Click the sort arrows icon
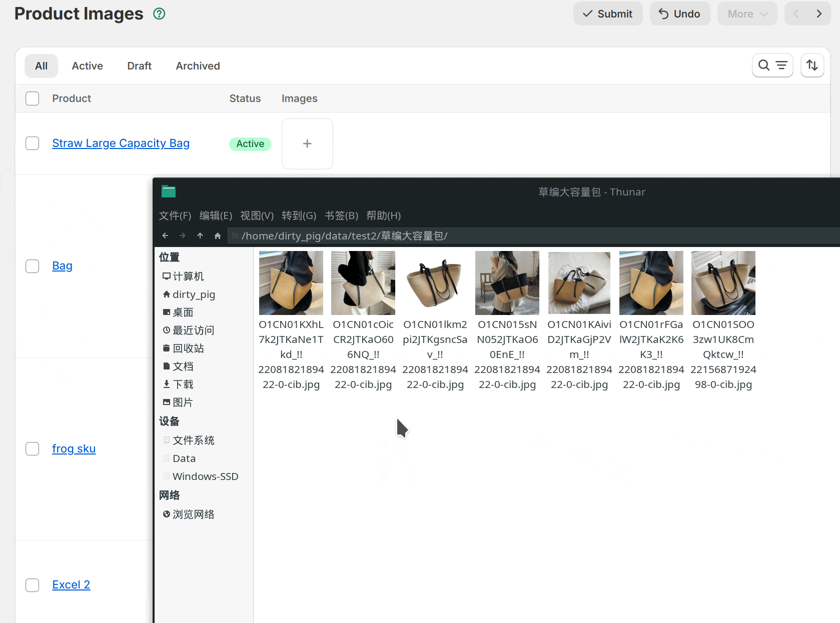Screen dimensions: 840x623 (812, 65)
